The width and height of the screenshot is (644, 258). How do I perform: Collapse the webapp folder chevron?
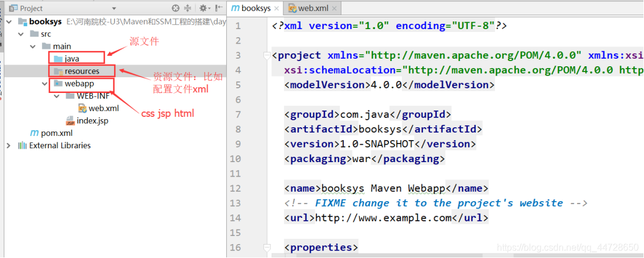point(45,84)
